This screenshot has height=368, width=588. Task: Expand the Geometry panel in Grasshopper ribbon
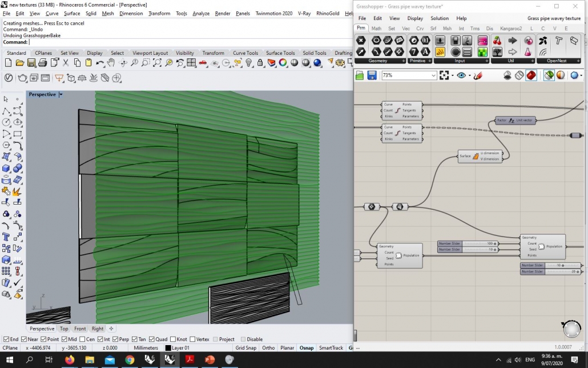(403, 61)
